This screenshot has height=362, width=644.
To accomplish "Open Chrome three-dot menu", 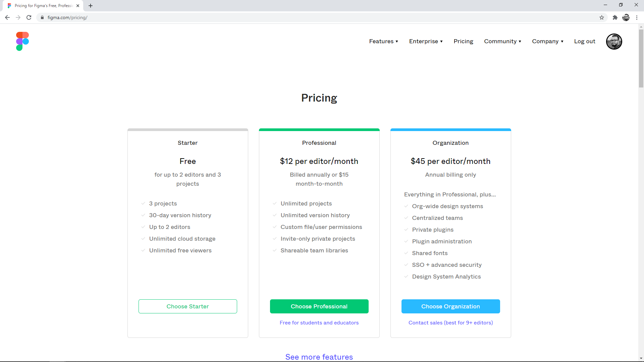I will [637, 17].
